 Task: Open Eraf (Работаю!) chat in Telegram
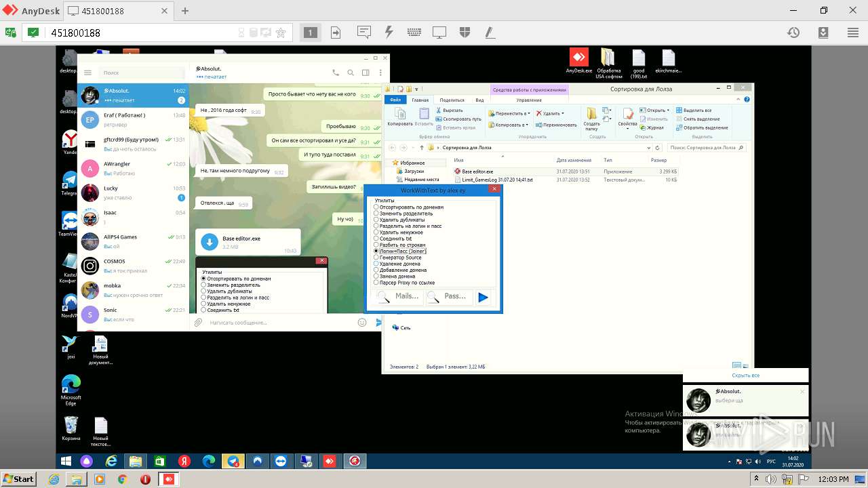133,120
